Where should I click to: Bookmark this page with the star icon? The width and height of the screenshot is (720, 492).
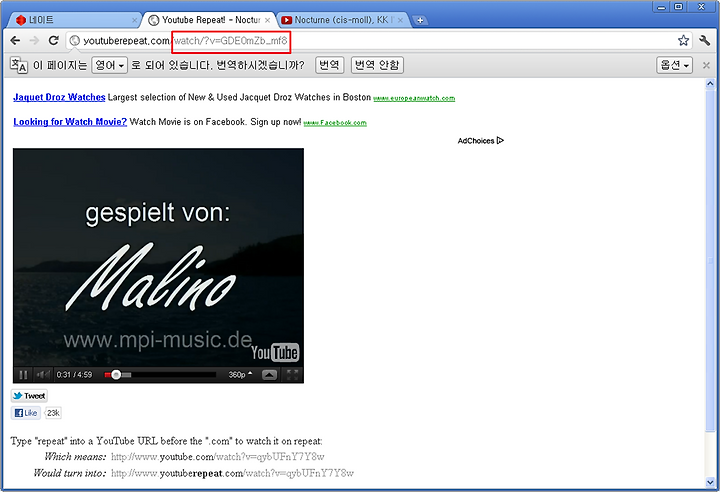[x=683, y=40]
